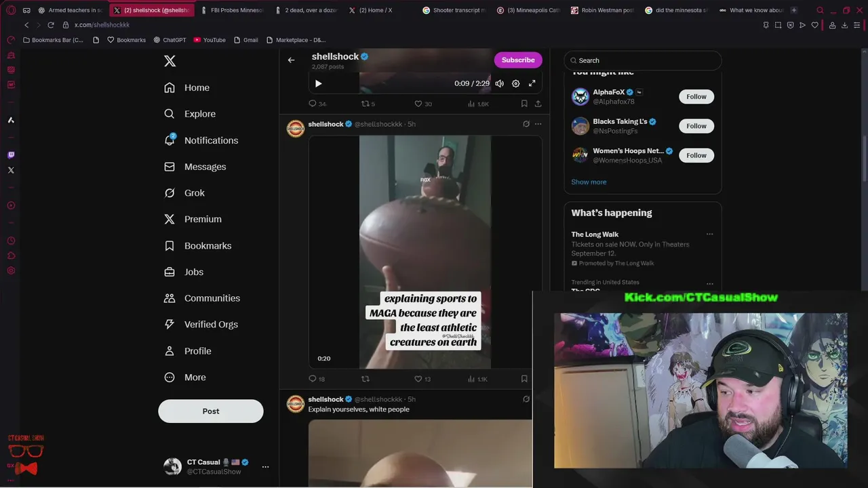Open Premium in the X sidebar

[x=193, y=219]
